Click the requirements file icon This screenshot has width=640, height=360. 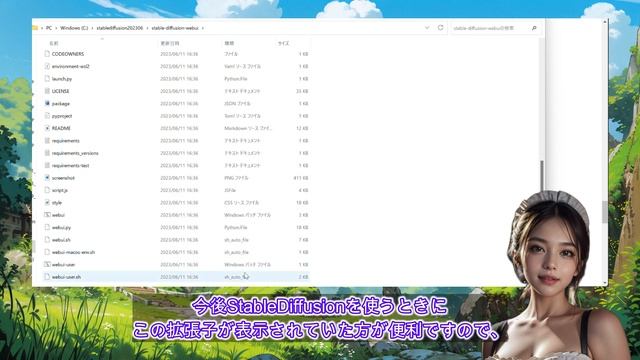[x=47, y=141]
